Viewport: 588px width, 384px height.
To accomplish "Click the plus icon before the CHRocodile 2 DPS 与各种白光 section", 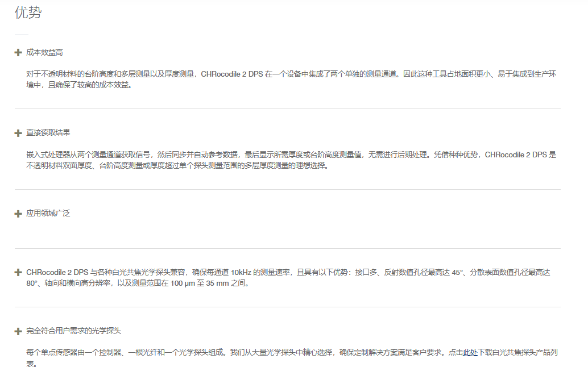I will click(x=18, y=273).
